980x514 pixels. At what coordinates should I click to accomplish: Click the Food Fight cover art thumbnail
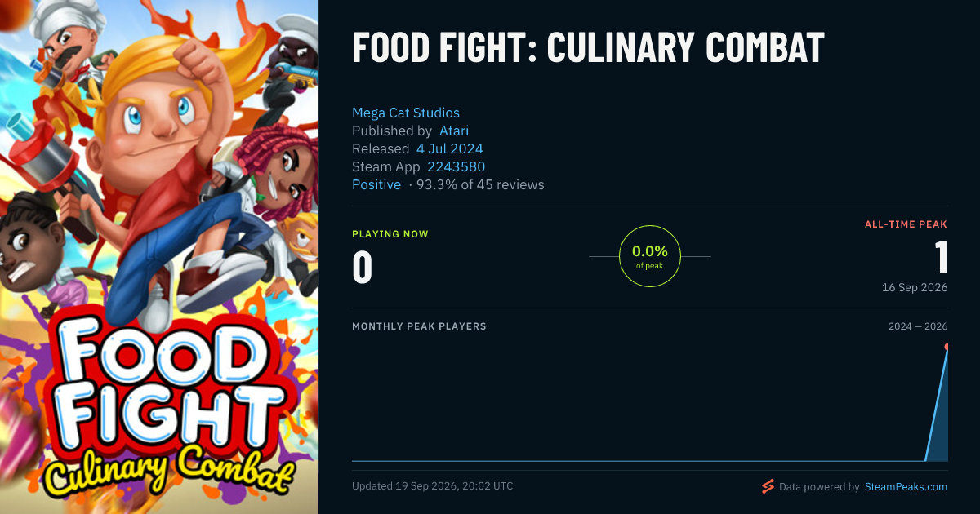[159, 257]
